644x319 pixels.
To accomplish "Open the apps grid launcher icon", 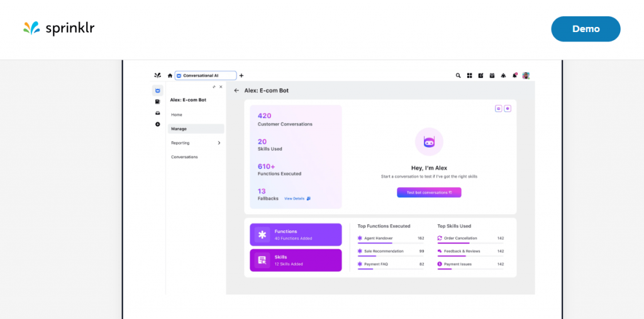I will [469, 75].
